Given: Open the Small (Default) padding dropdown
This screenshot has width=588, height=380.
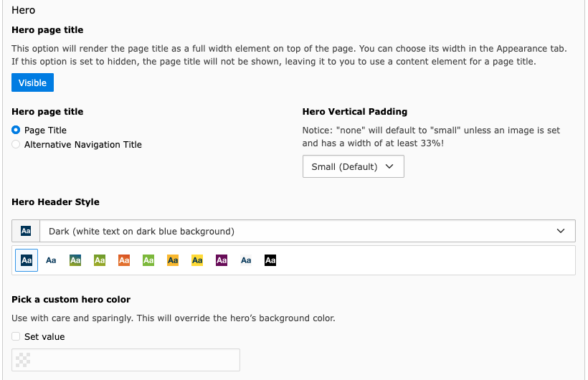Looking at the screenshot, I should click(x=354, y=166).
